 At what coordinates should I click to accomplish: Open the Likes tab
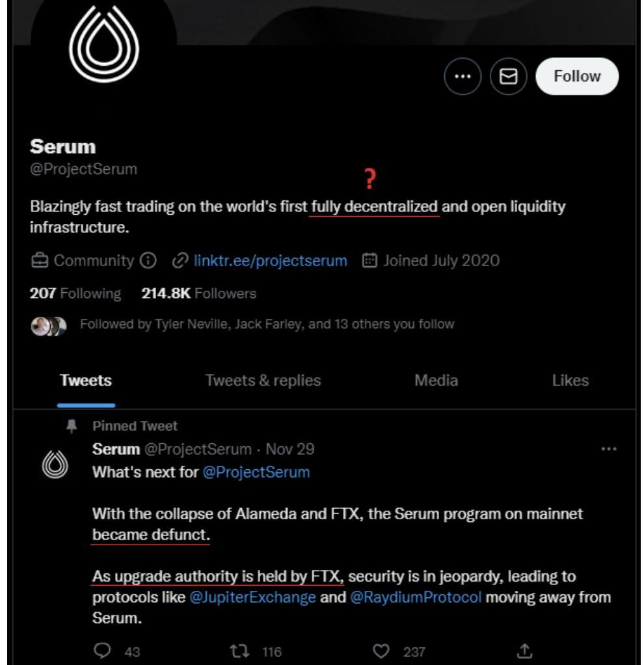click(570, 381)
